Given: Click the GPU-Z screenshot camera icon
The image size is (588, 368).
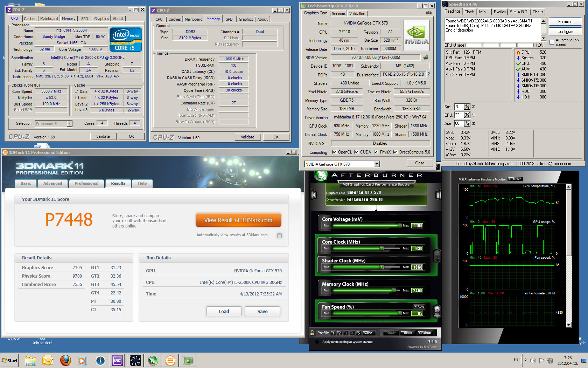Looking at the screenshot, I should point(428,13).
